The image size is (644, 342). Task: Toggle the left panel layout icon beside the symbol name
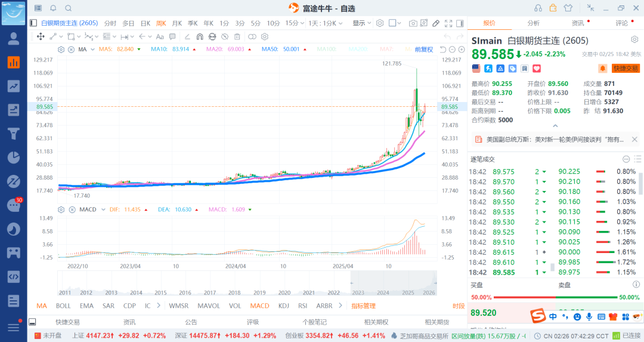coord(33,23)
